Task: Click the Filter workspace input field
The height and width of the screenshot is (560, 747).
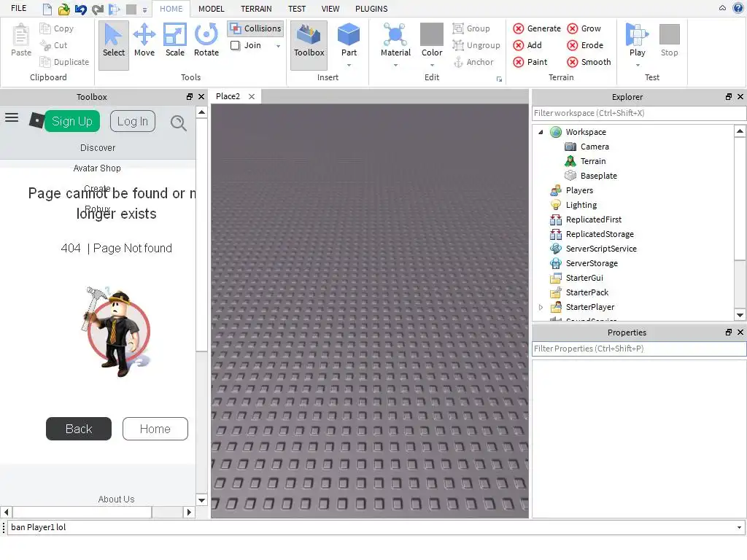Action: pyautogui.click(x=639, y=113)
